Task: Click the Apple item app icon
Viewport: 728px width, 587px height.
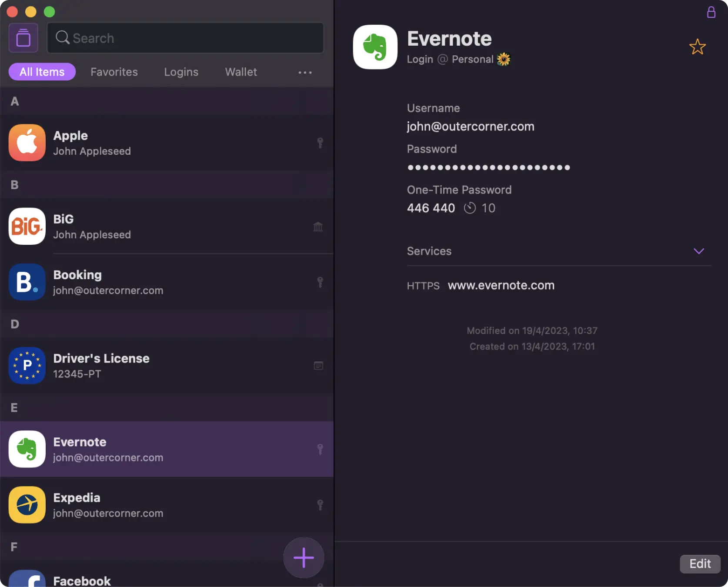Action: [27, 143]
